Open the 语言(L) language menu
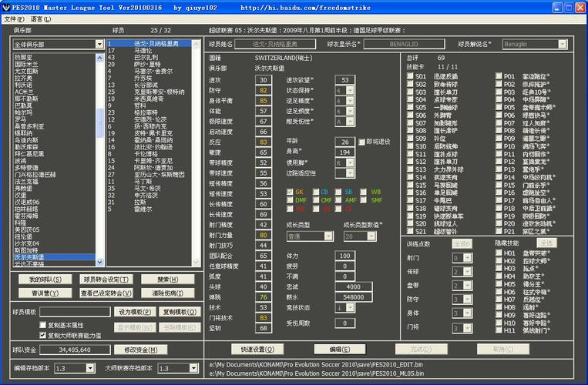The width and height of the screenshot is (588, 385). click(x=40, y=18)
